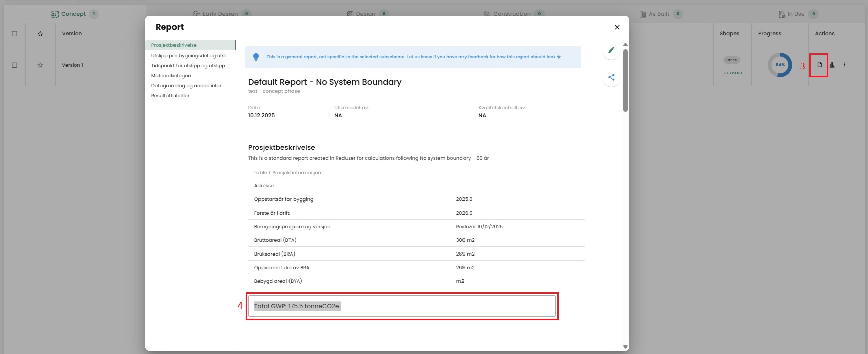Expand the shapes list under Office

point(733,73)
